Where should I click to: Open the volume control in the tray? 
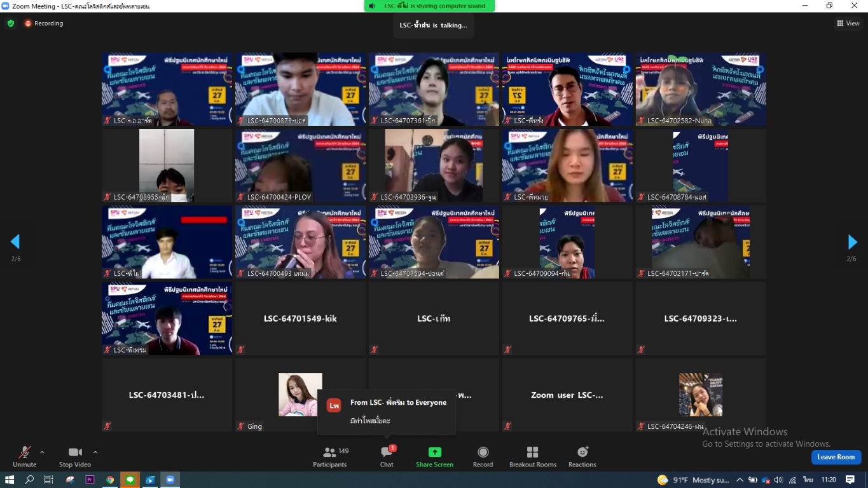[x=778, y=480]
